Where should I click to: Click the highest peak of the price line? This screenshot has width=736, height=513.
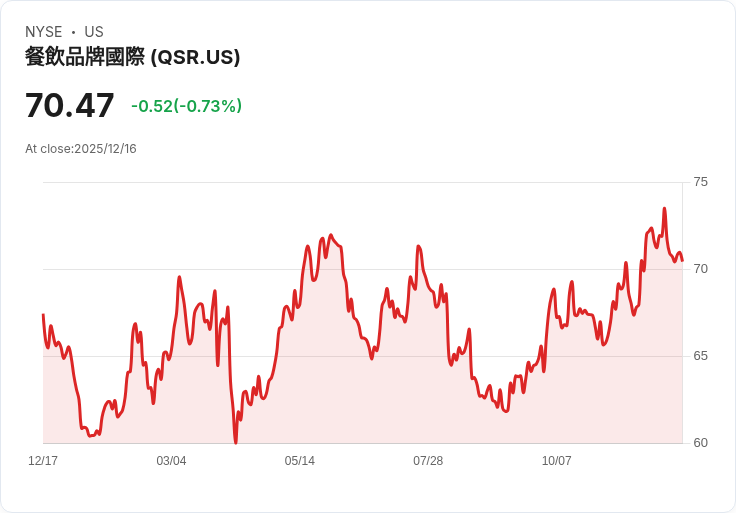pyautogui.click(x=664, y=208)
